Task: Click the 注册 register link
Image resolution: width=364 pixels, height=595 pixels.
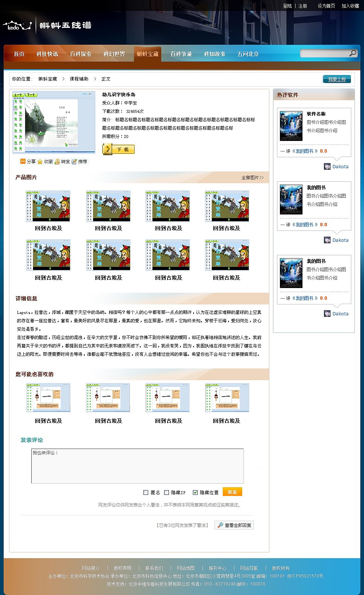Action: click(x=302, y=6)
